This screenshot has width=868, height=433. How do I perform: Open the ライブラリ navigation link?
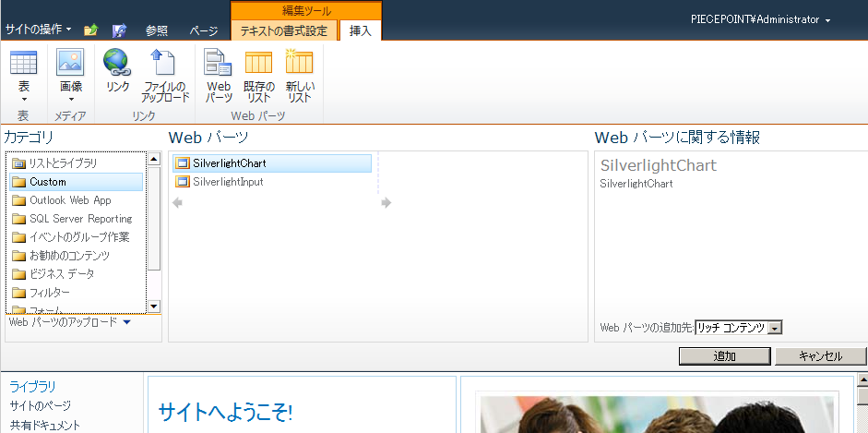32,387
